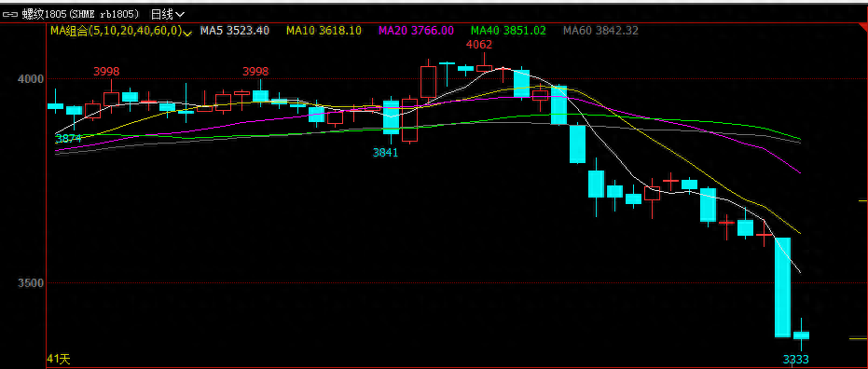868x369 pixels.
Task: Open the 日线 period dropdown
Action: point(168,14)
